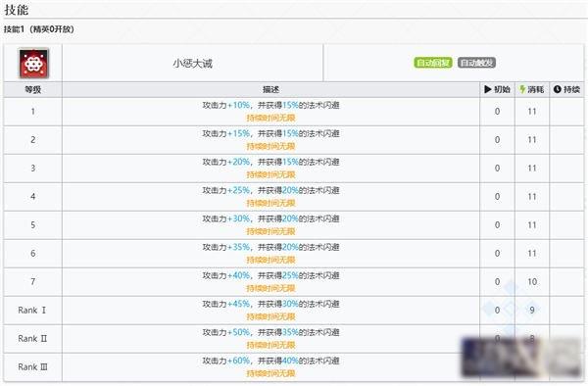Viewport: 588px width, 386px height.
Task: Click cost value 11 in level 6 row
Action: coord(532,254)
